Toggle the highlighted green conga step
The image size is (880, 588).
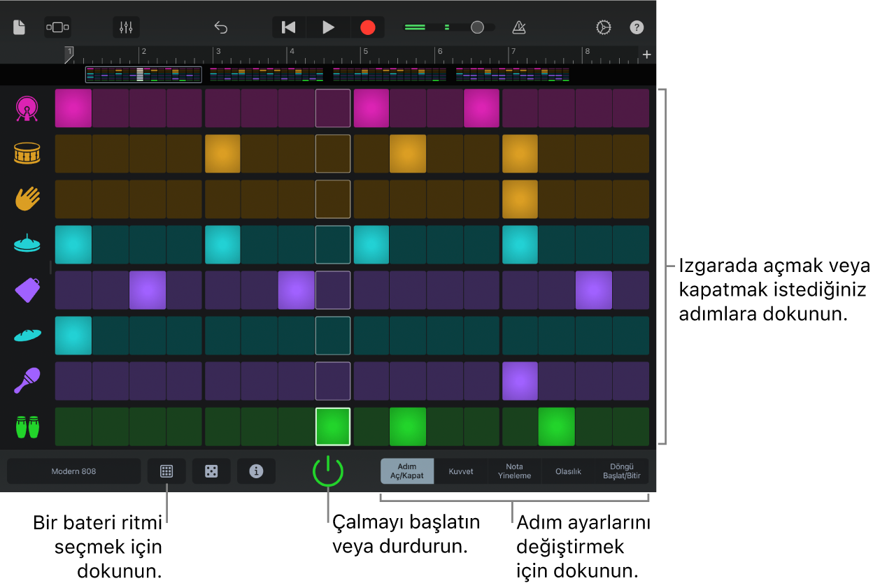point(333,426)
